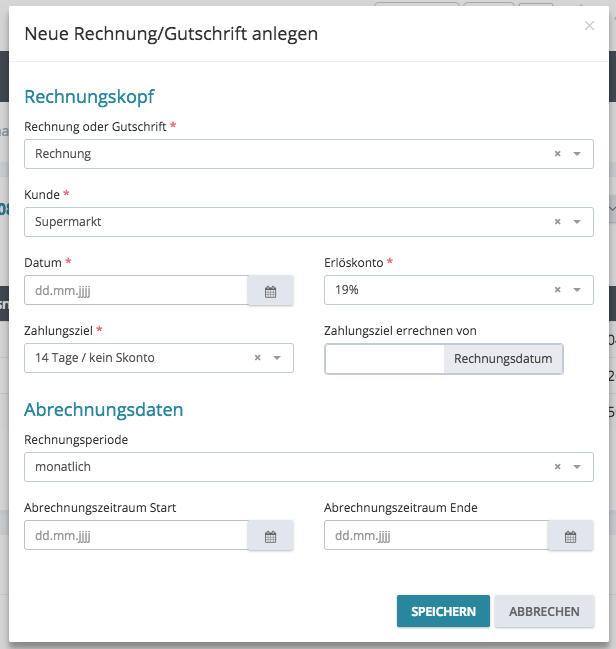This screenshot has width=616, height=649.
Task: Open calendar for Abrechnungszeitraum Start
Action: pos(270,536)
